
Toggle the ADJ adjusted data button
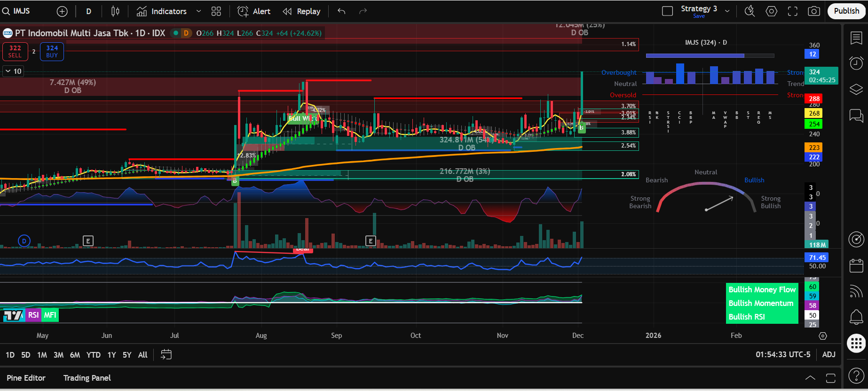[x=829, y=354]
